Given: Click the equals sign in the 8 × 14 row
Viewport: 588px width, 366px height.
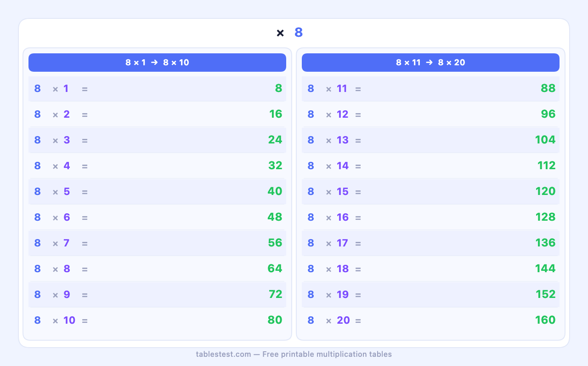Looking at the screenshot, I should (x=358, y=166).
